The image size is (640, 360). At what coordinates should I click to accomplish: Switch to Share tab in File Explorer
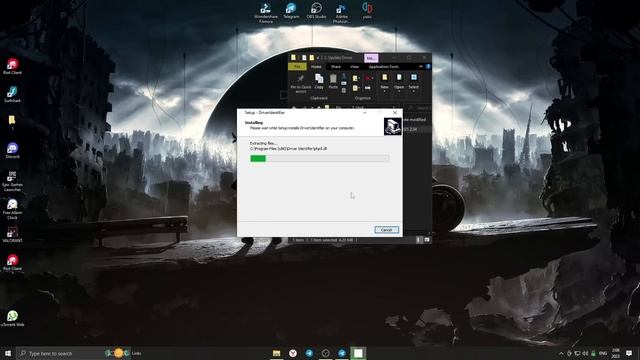pyautogui.click(x=336, y=67)
